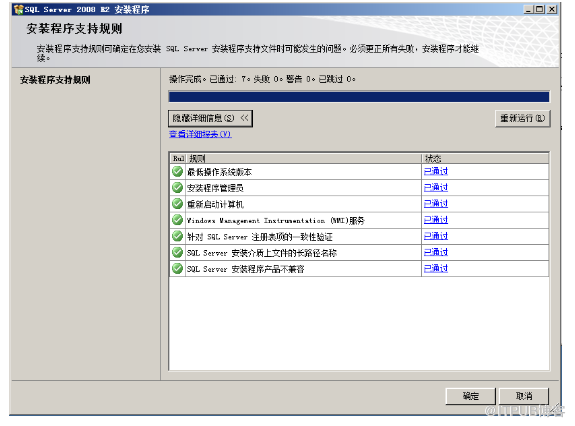
Task: Click green check icon for 最低操作系统版本
Action: 177,171
